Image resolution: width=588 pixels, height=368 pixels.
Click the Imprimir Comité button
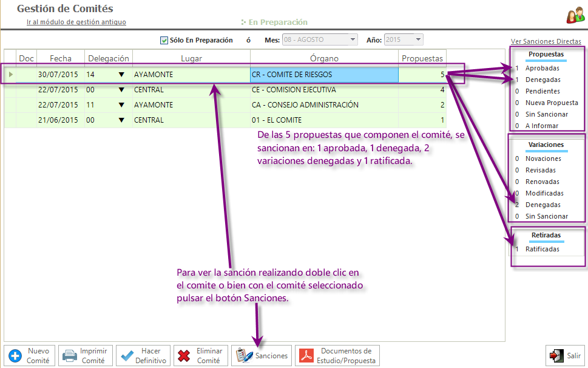click(x=86, y=356)
